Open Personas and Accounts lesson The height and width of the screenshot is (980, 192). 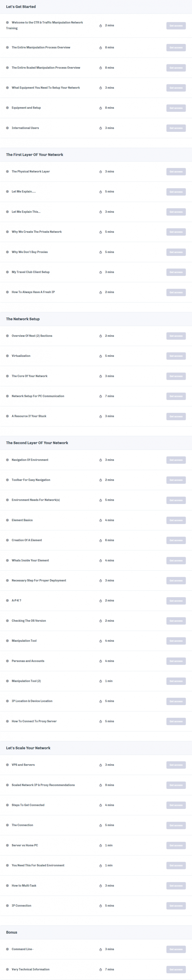[x=28, y=661]
